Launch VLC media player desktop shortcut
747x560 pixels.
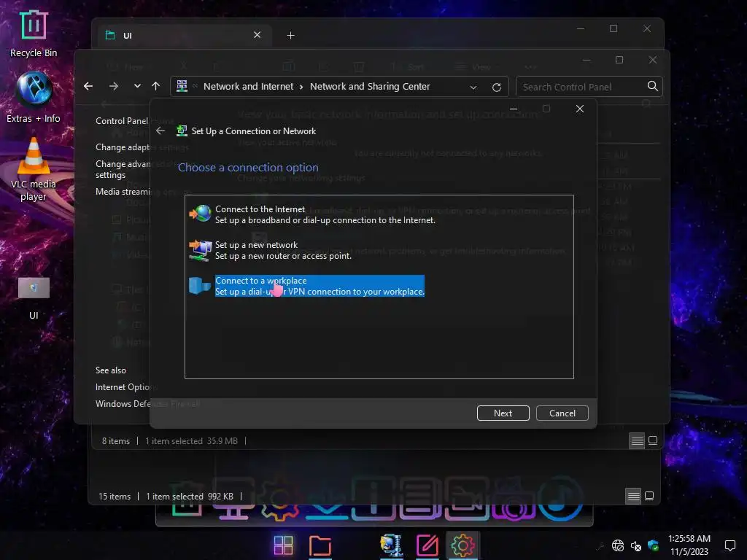click(34, 169)
